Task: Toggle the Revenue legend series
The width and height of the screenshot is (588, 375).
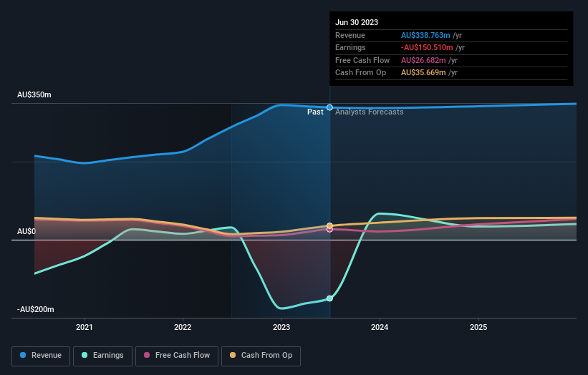Action: pyautogui.click(x=41, y=356)
